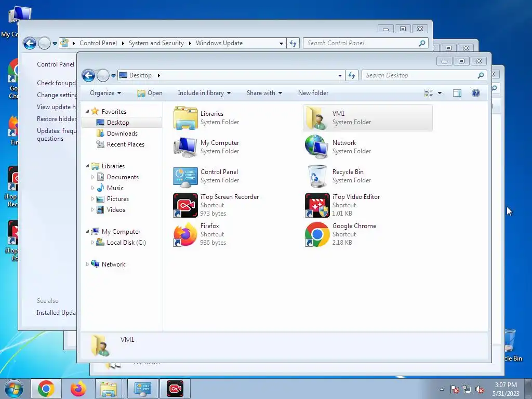Click Back arrow in Control Panel window
Screen dimensions: 532x399
(30, 43)
